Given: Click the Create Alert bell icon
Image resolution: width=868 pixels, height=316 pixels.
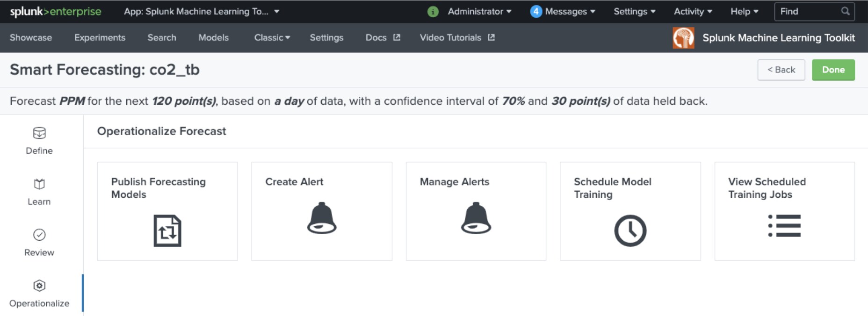Looking at the screenshot, I should [322, 218].
